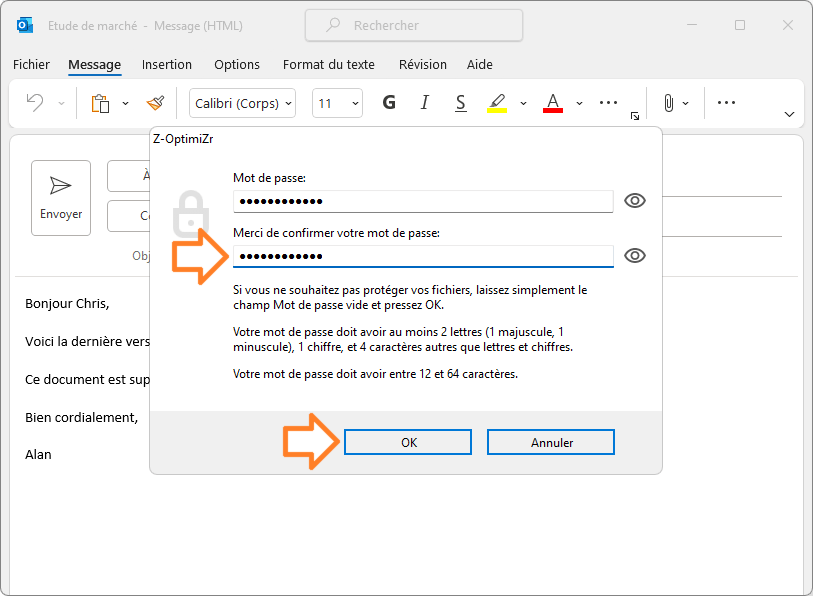Viewport: 813px width, 596px height.
Task: Show the first Mot de passe field characters
Action: pos(635,200)
